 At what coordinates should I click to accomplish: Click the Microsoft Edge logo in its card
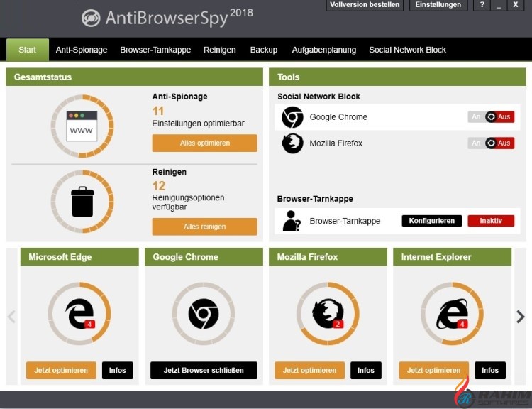coord(79,314)
